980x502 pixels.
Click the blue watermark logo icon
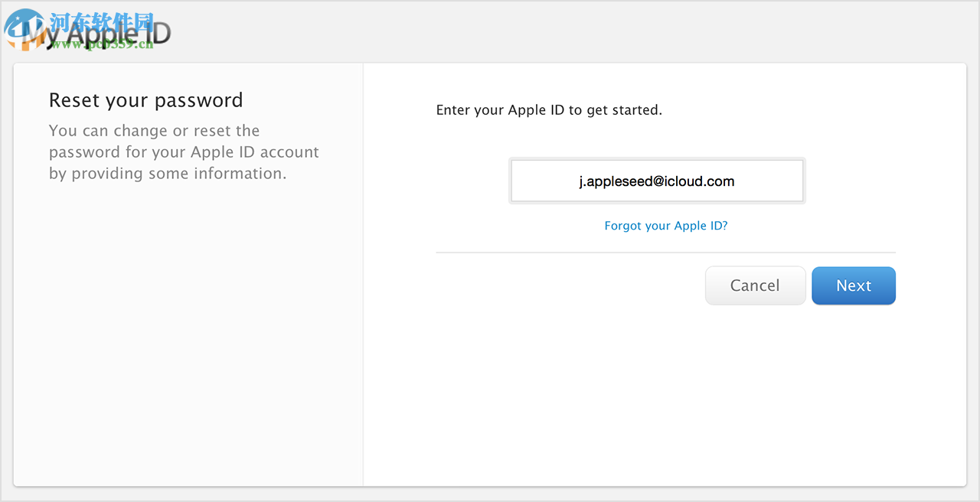point(23,28)
